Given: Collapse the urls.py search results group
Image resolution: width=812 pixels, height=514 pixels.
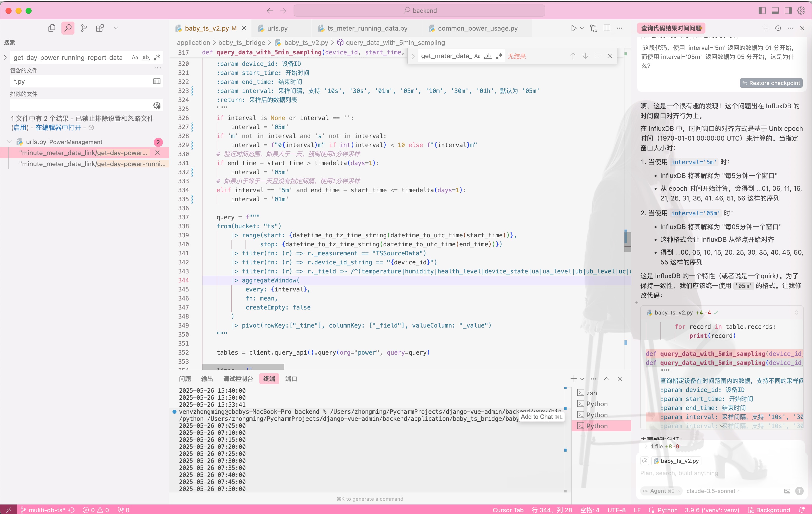Looking at the screenshot, I should pos(10,142).
